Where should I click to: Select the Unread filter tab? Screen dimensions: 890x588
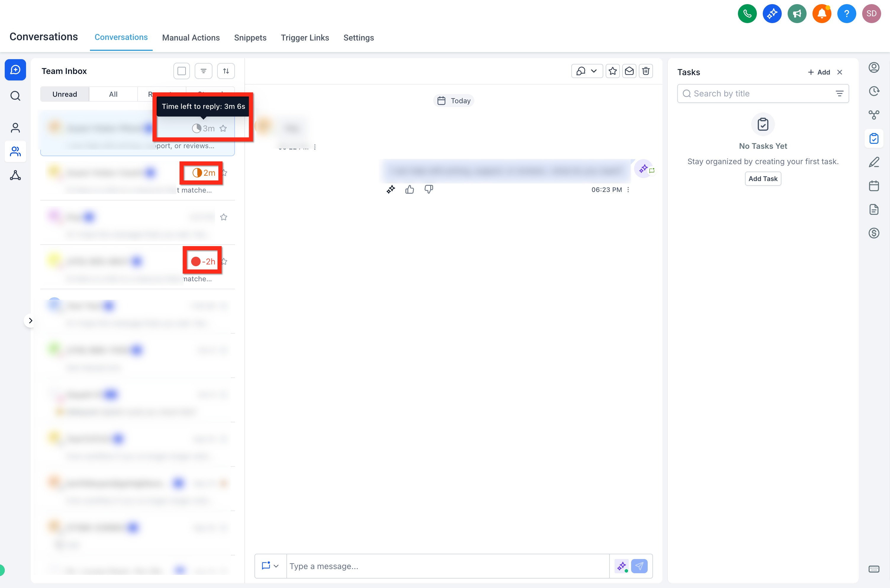click(x=65, y=94)
